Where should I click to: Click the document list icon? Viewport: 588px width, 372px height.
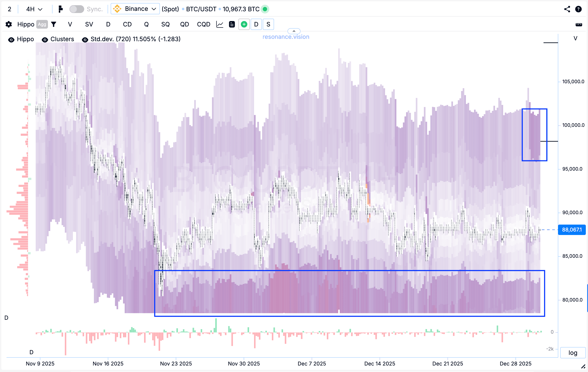pos(232,24)
